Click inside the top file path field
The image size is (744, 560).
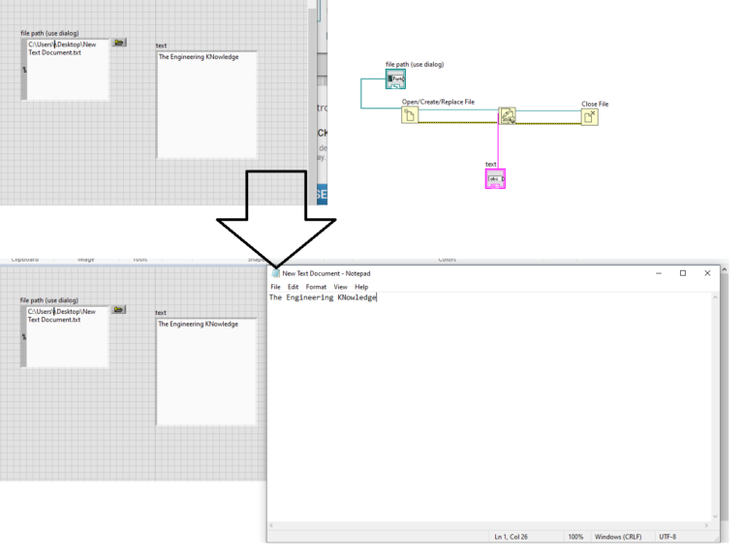[x=66, y=68]
